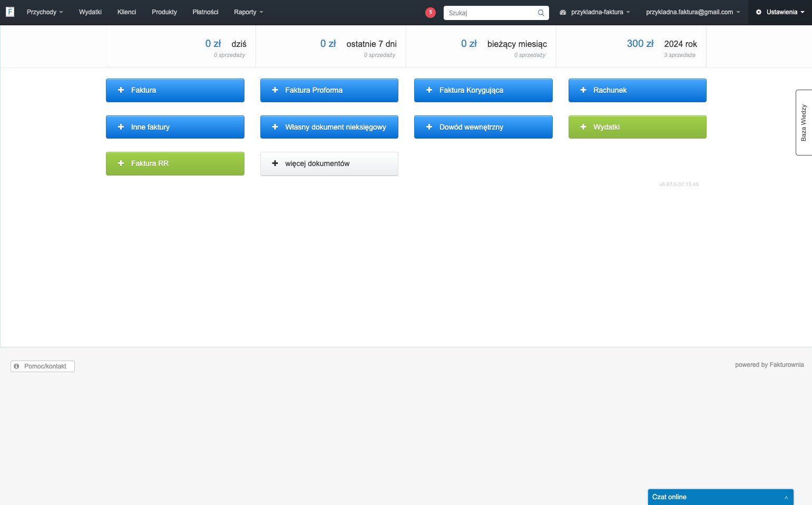This screenshot has height=505, width=812.
Task: Create a new Faktura
Action: [x=175, y=90]
